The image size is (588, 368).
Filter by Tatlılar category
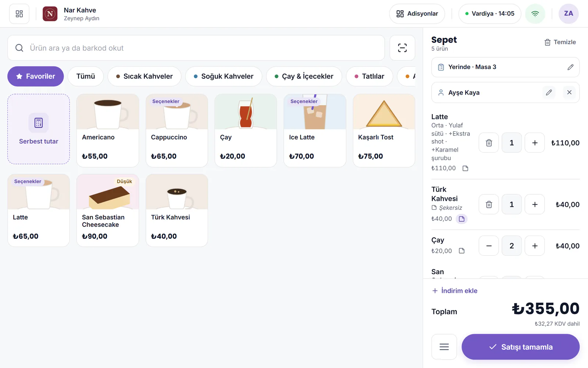click(369, 76)
